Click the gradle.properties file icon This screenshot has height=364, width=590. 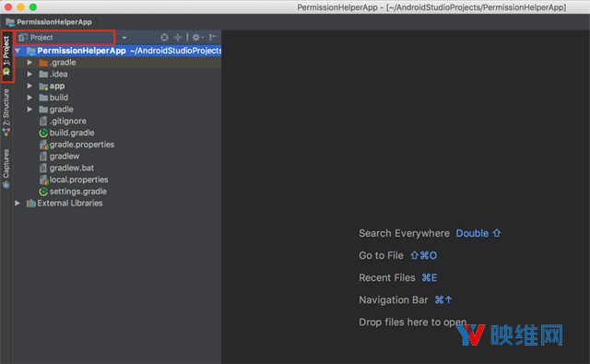click(43, 145)
